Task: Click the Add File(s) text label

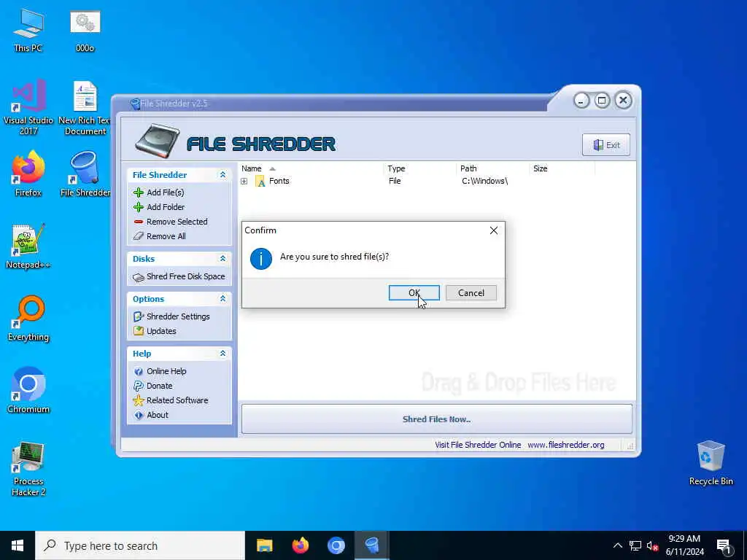Action: click(x=166, y=192)
